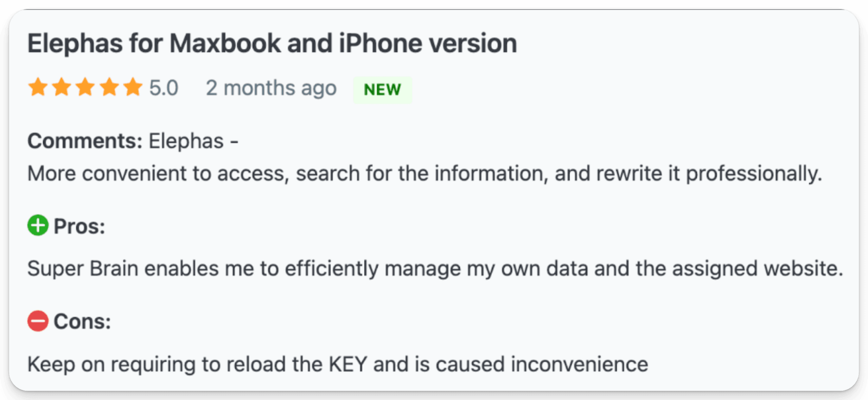Click the 'Elephas -' comment text
This screenshot has height=400, width=868.
point(193,141)
